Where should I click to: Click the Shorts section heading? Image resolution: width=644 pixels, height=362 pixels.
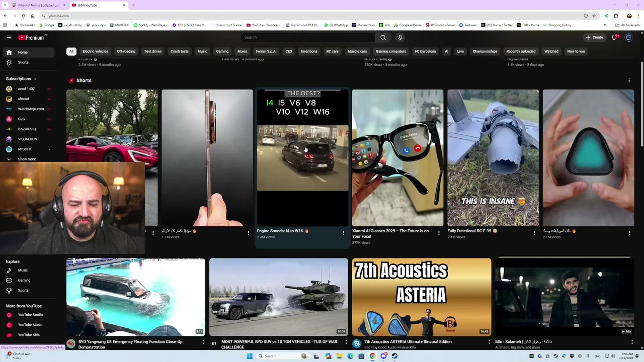pos(84,80)
